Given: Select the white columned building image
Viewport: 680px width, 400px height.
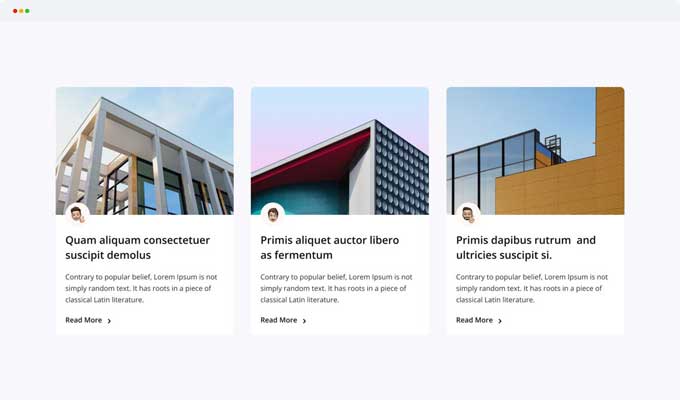Looking at the screenshot, I should pos(145,151).
